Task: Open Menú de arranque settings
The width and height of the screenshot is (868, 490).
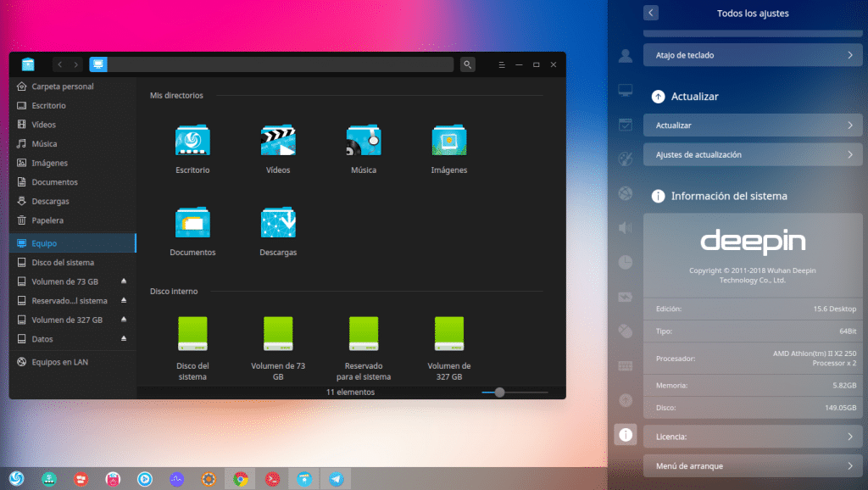Action: tap(753, 466)
